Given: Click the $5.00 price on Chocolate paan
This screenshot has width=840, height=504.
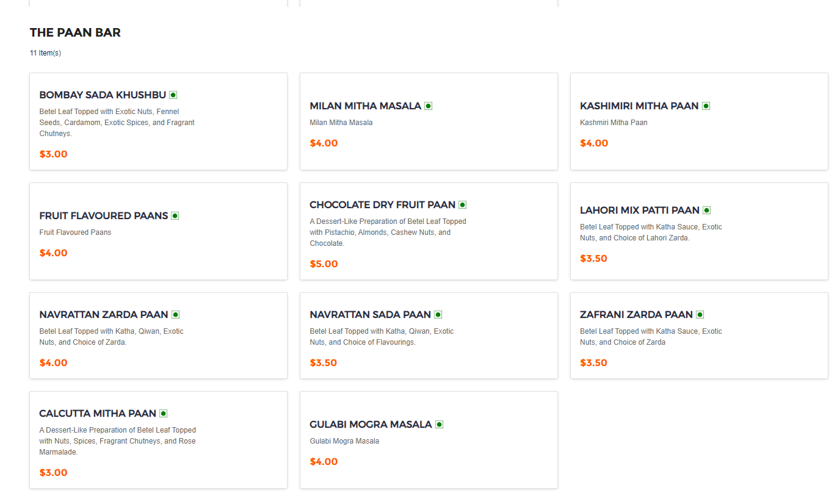Looking at the screenshot, I should (324, 264).
